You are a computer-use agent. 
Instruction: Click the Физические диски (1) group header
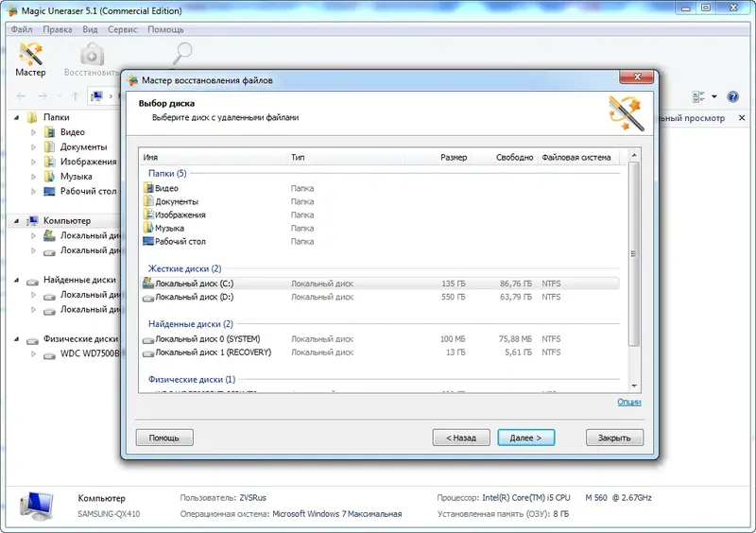coord(192,380)
